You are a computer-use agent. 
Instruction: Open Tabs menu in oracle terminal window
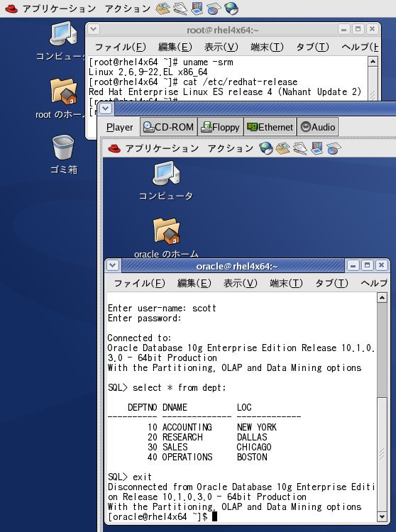tap(331, 283)
